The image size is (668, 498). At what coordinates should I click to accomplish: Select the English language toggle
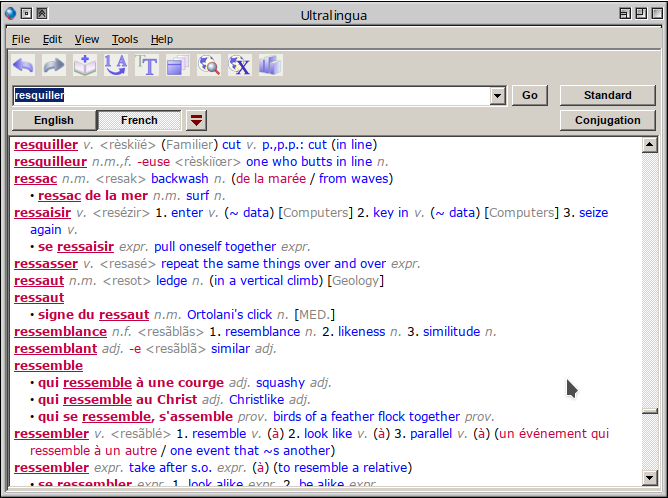tap(54, 121)
